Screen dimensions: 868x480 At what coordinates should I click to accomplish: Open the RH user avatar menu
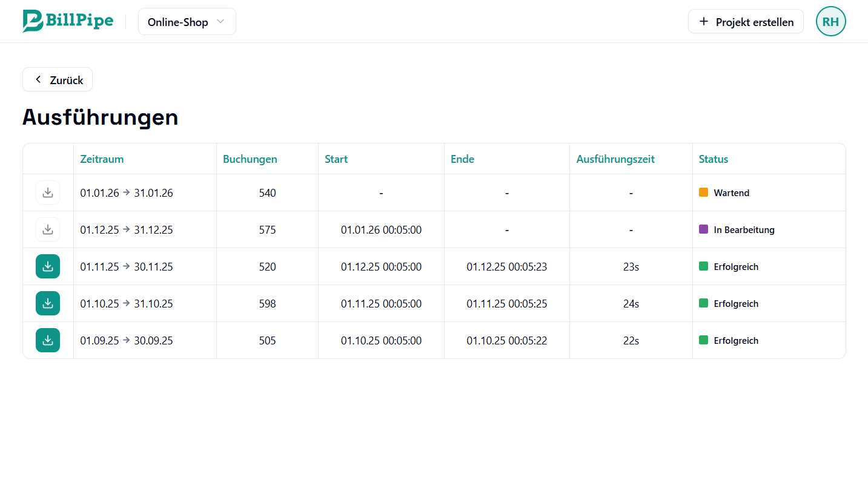point(830,22)
